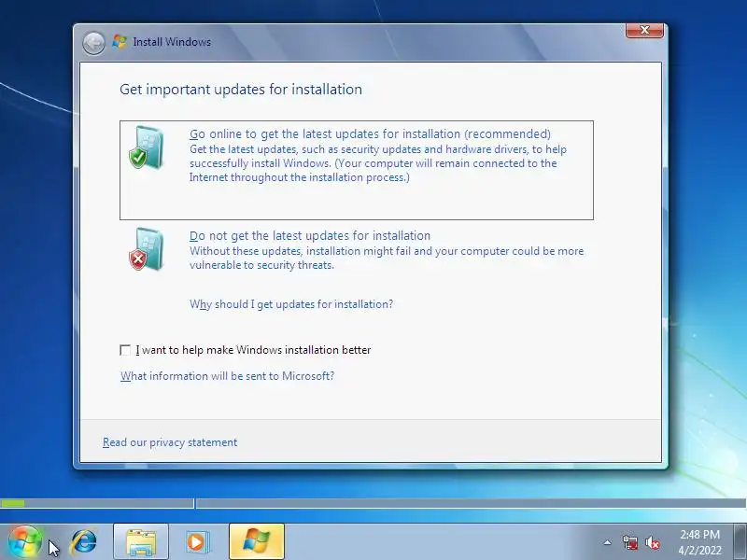Launch Internet Explorer from taskbar

84,542
